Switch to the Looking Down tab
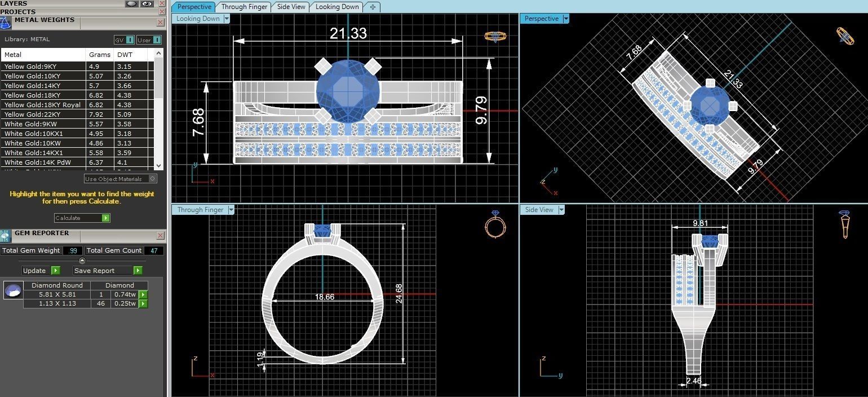 (x=337, y=7)
